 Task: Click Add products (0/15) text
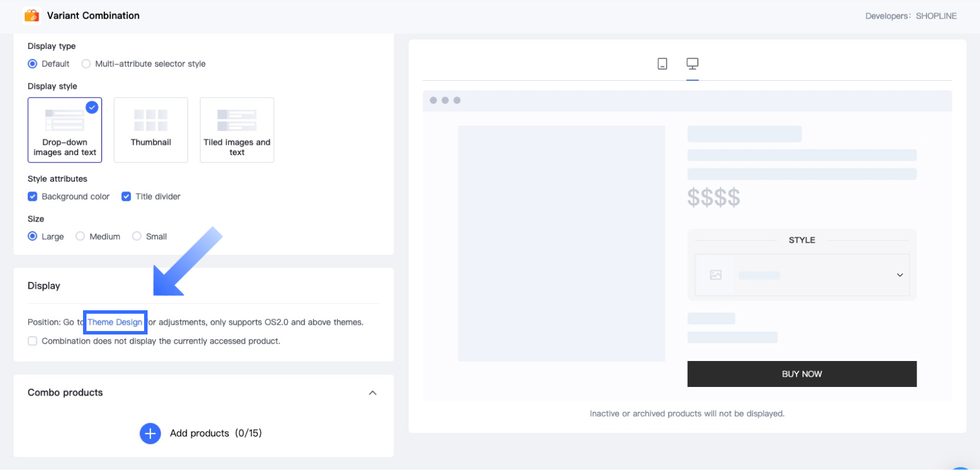tap(216, 433)
